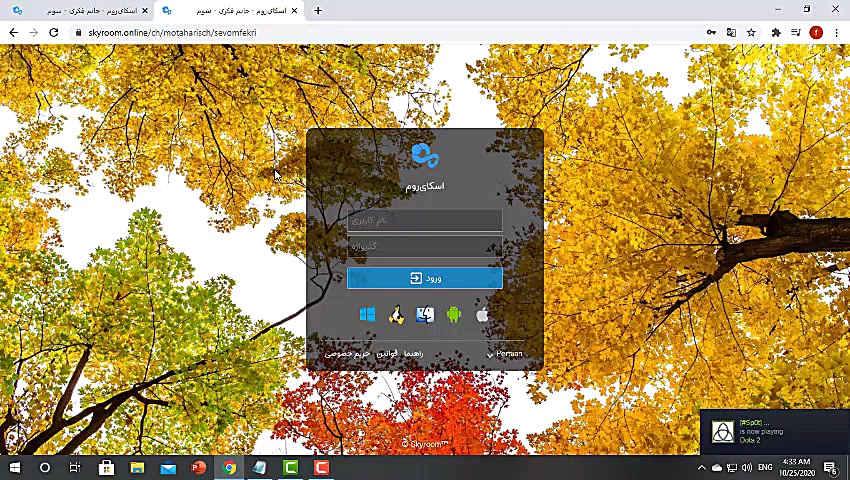Open the قوانین rules link
This screenshot has height=480, width=850.
coord(387,354)
